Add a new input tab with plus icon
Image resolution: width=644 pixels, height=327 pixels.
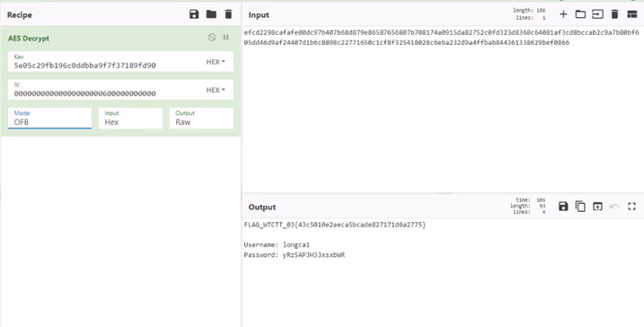click(x=563, y=14)
